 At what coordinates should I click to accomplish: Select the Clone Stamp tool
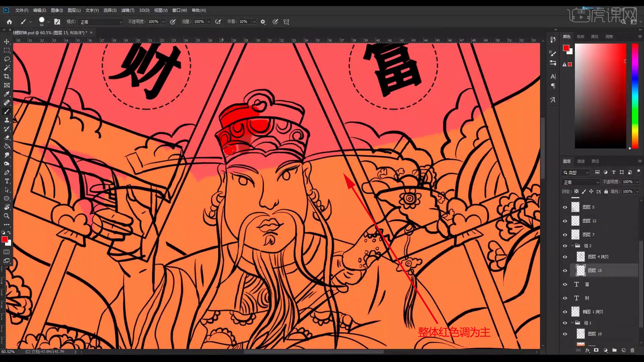click(x=7, y=120)
